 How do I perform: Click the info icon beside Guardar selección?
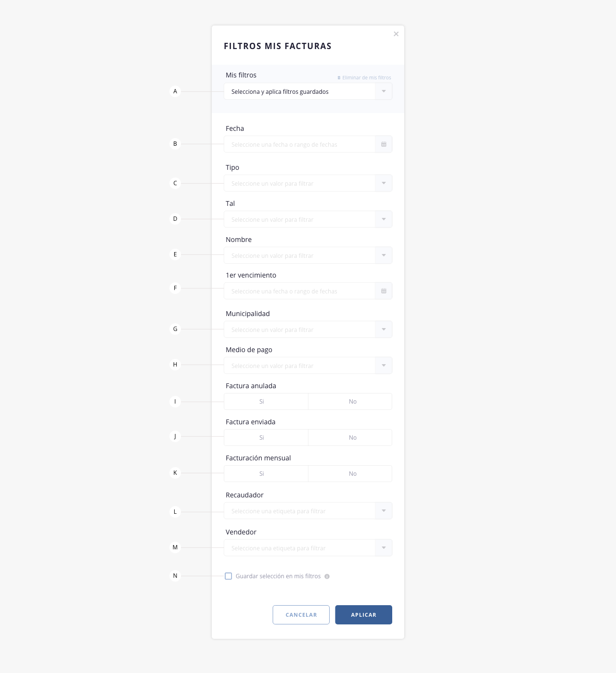tap(327, 576)
